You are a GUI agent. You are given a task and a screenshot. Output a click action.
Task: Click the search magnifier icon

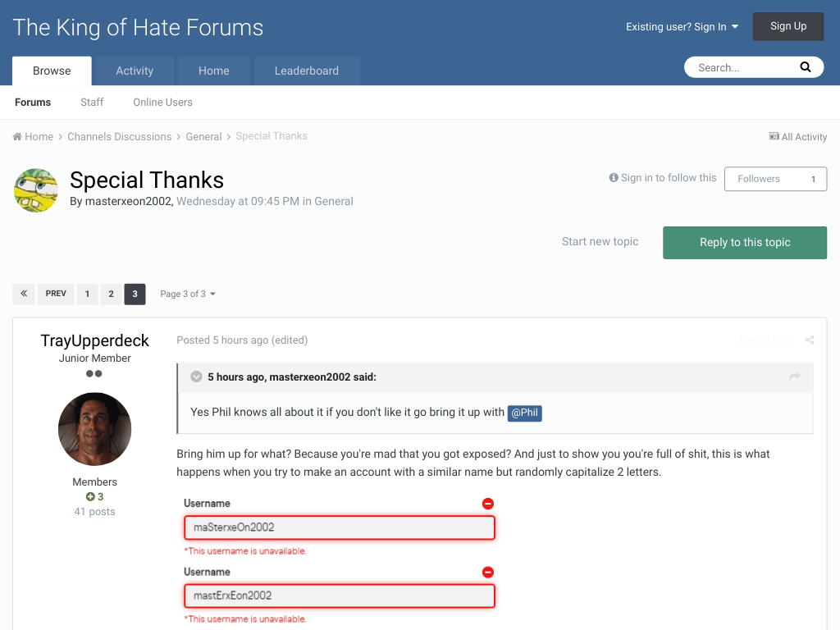click(806, 67)
